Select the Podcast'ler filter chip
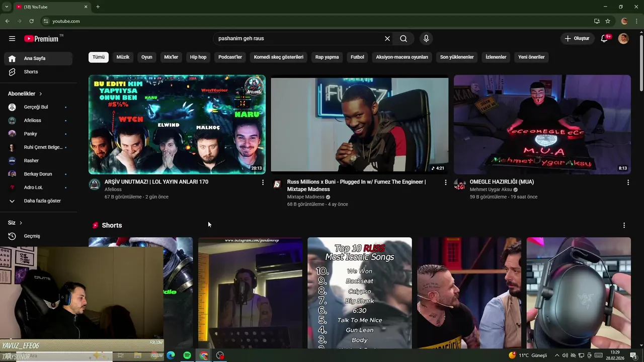Screen dimensions: 644x362 tap(230, 57)
